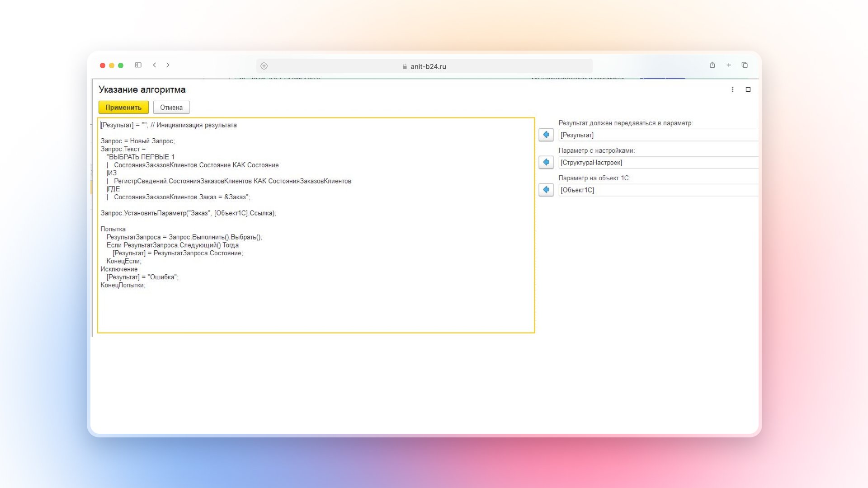Image resolution: width=868 pixels, height=488 pixels.
Task: Insert the Объект1С parameter via arrow button
Action: coord(546,190)
